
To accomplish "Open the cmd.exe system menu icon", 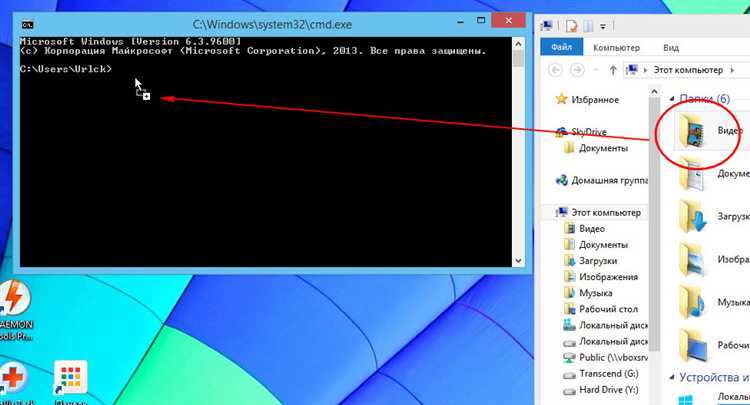I will click(28, 25).
